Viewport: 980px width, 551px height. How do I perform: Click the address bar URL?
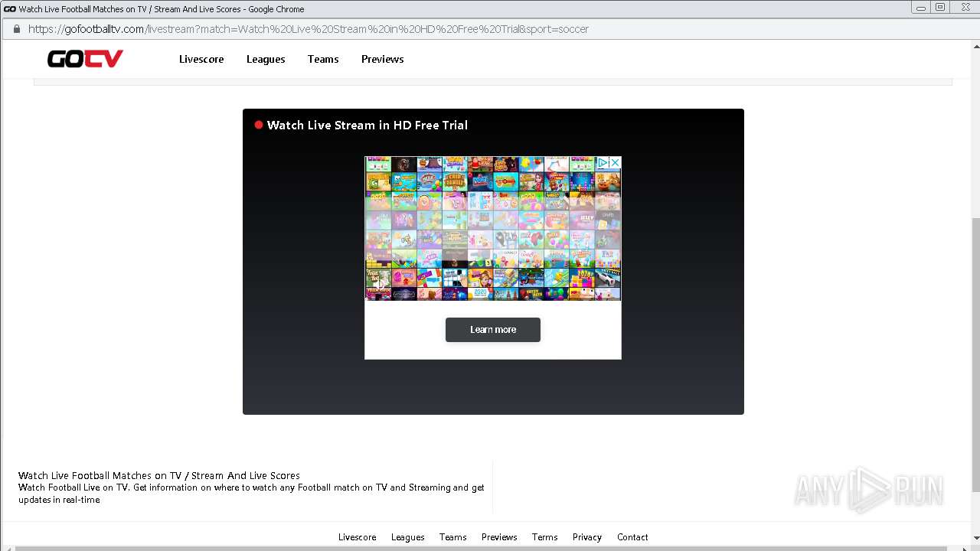click(x=309, y=29)
